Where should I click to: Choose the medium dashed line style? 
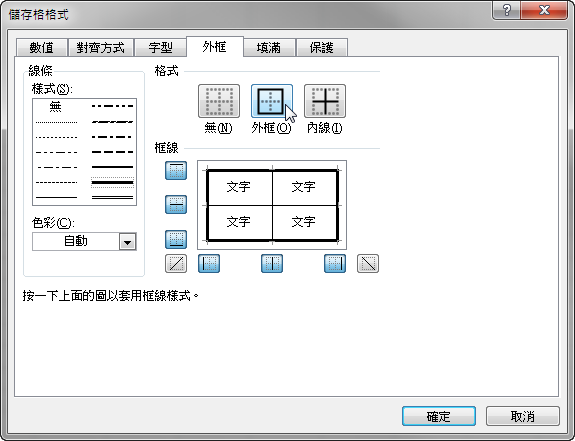click(x=112, y=152)
